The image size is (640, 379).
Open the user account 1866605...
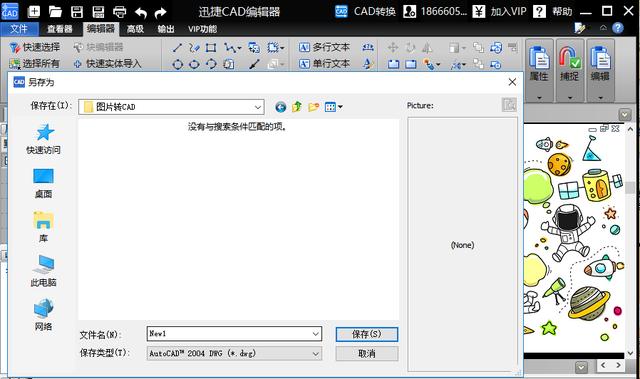pos(435,11)
